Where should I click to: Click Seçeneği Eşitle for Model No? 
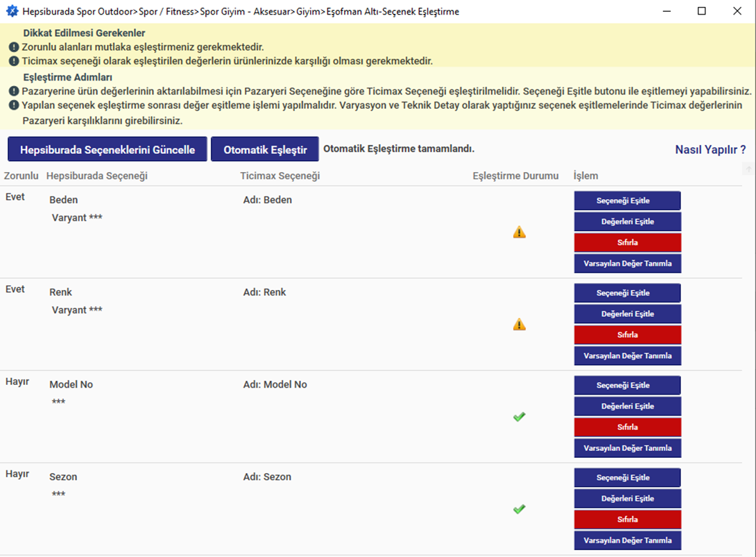point(627,385)
